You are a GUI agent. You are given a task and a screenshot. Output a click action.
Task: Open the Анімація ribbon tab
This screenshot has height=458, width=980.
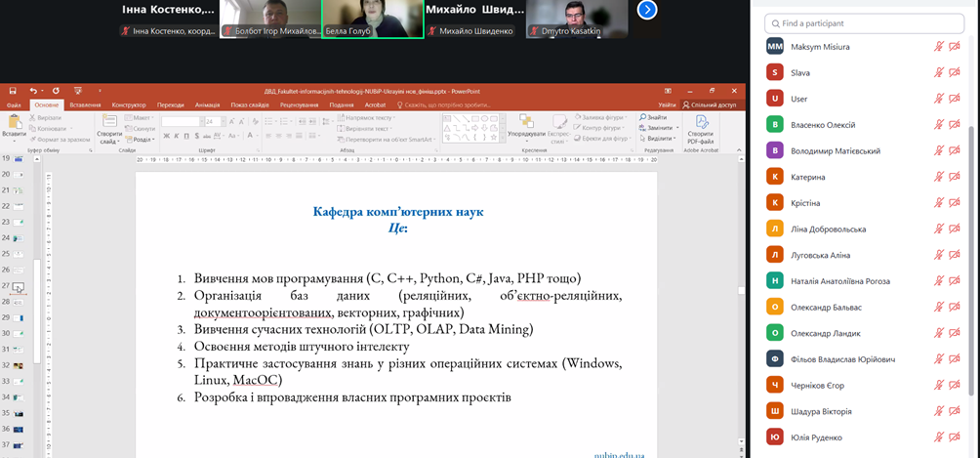coord(207,104)
